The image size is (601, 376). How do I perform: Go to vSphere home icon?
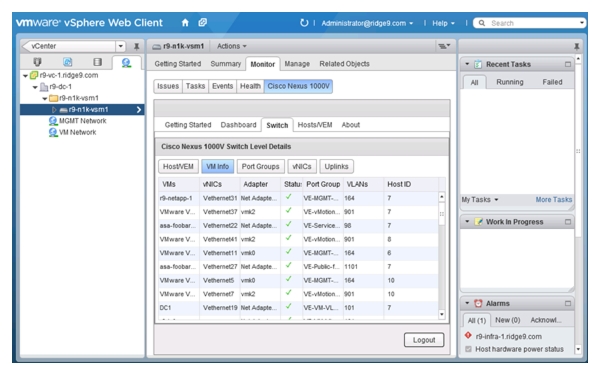pos(185,23)
